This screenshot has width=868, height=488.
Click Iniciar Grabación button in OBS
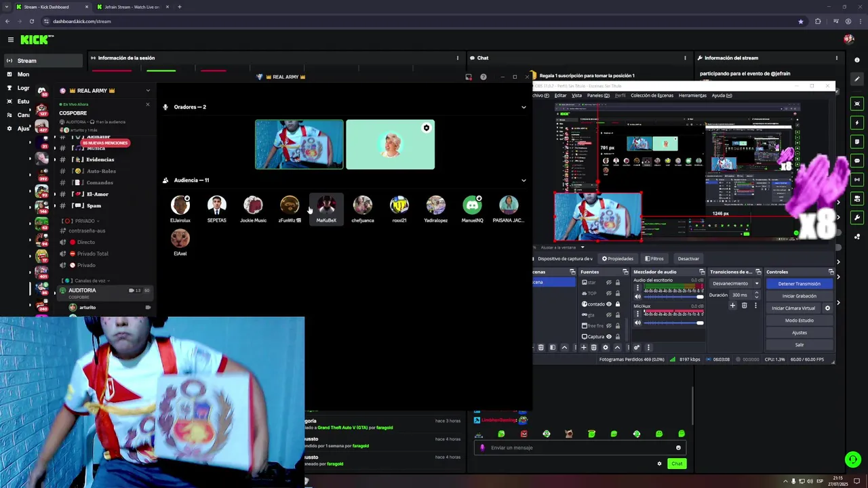click(x=799, y=296)
